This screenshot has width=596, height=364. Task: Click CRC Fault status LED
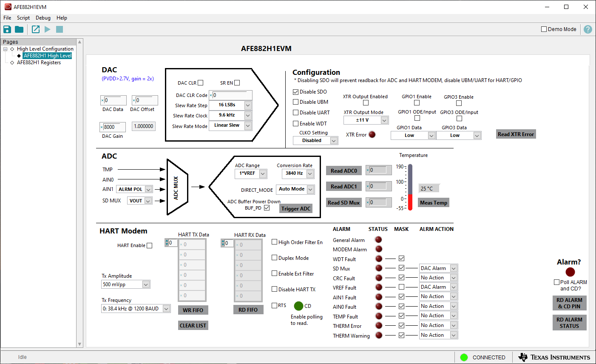click(378, 278)
